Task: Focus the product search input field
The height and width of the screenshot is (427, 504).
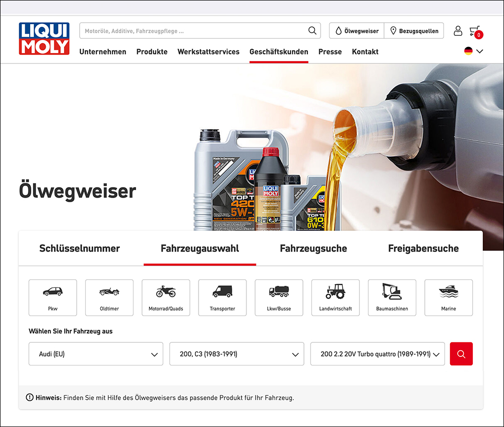Action: [x=200, y=31]
